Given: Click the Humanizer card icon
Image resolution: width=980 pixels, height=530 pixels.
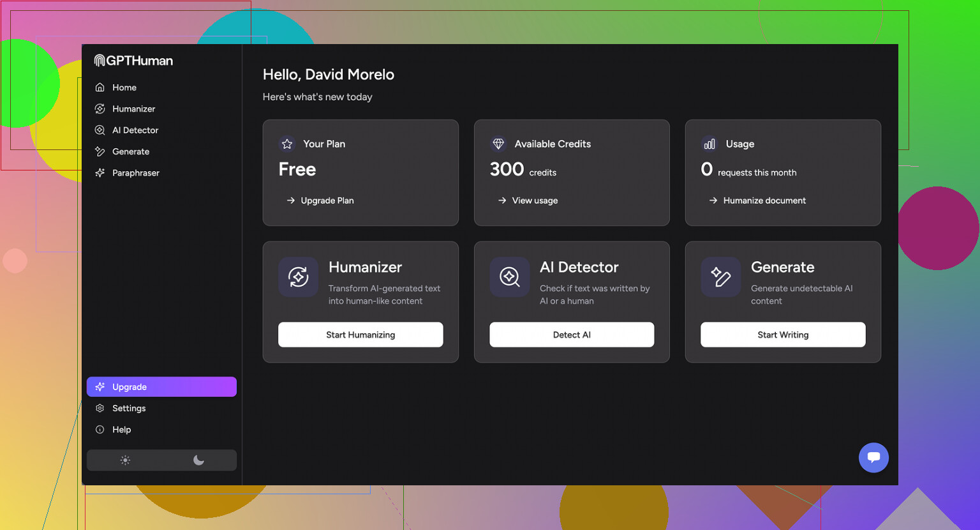Looking at the screenshot, I should pyautogui.click(x=298, y=277).
